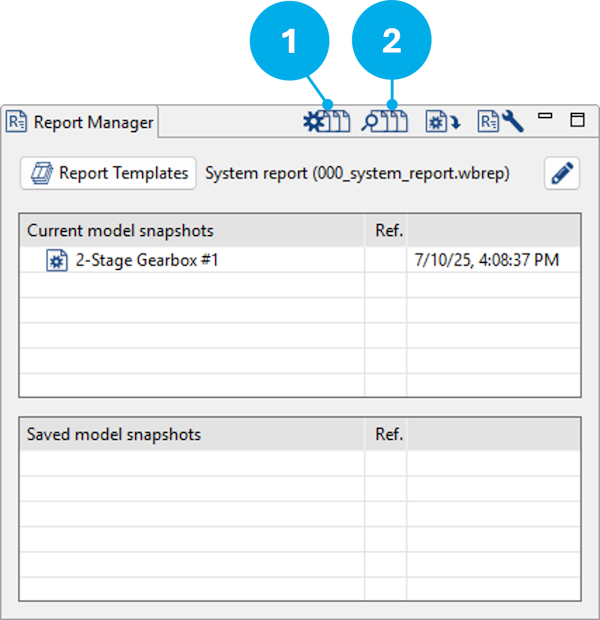Image resolution: width=600 pixels, height=620 pixels.
Task: Click the Current model snapshots column header
Action: point(120,231)
